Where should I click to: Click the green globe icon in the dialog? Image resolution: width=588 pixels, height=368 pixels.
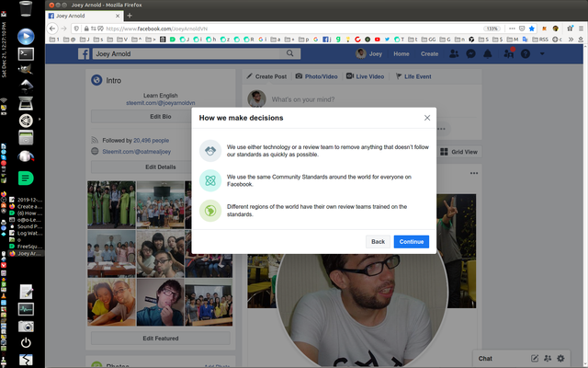click(210, 211)
